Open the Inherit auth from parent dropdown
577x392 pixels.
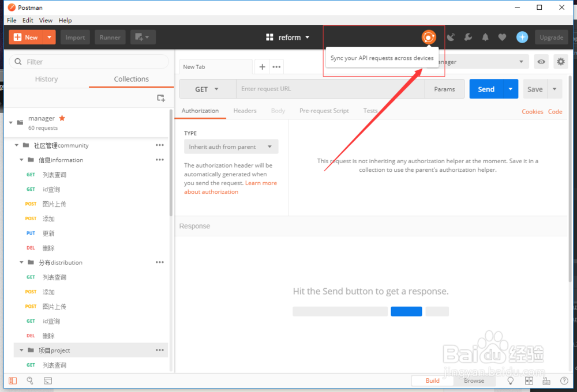pos(231,146)
